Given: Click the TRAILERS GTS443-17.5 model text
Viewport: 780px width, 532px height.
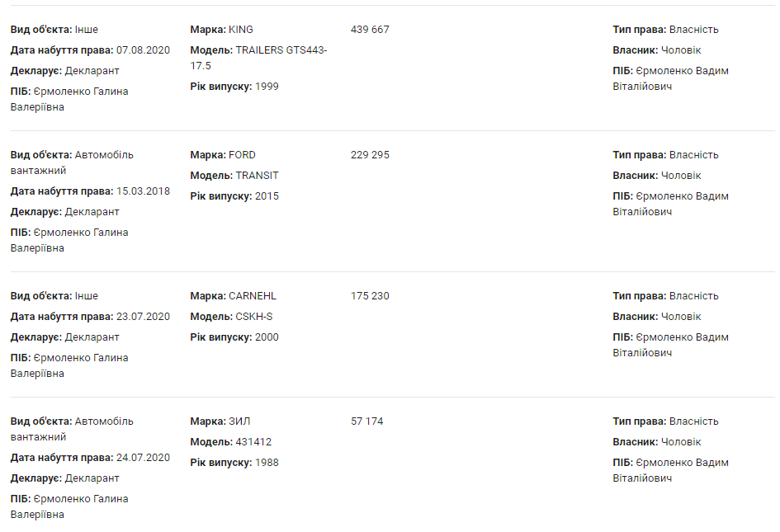Looking at the screenshot, I should click(x=281, y=50).
